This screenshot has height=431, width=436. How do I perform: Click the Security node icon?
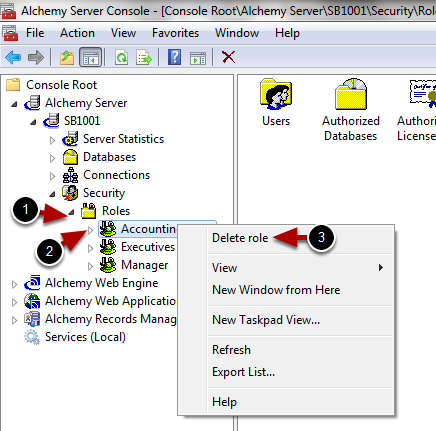(70, 193)
